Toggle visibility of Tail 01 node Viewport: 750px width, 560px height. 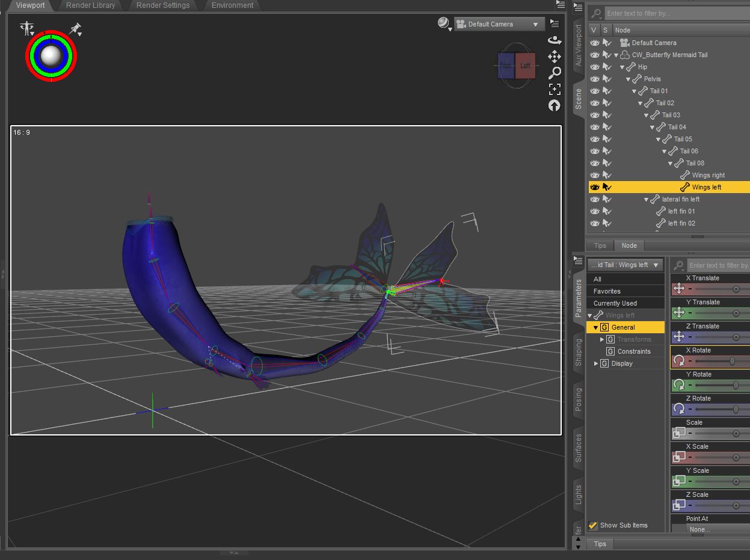(x=594, y=91)
